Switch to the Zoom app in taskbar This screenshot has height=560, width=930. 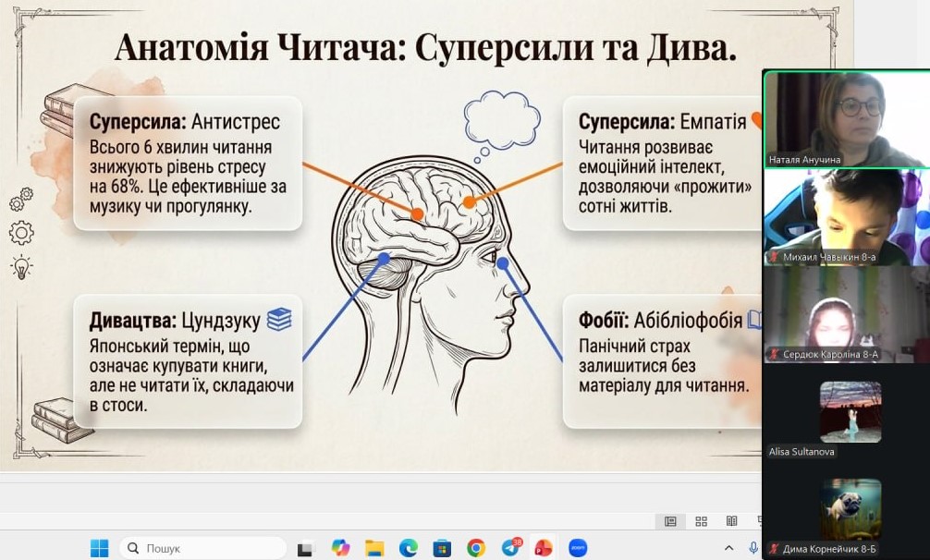tap(578, 547)
